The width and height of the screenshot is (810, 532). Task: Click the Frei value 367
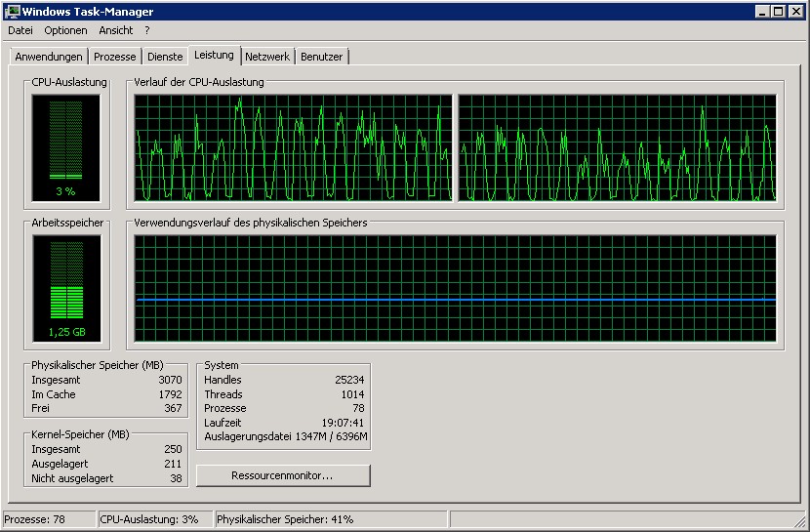click(x=173, y=409)
